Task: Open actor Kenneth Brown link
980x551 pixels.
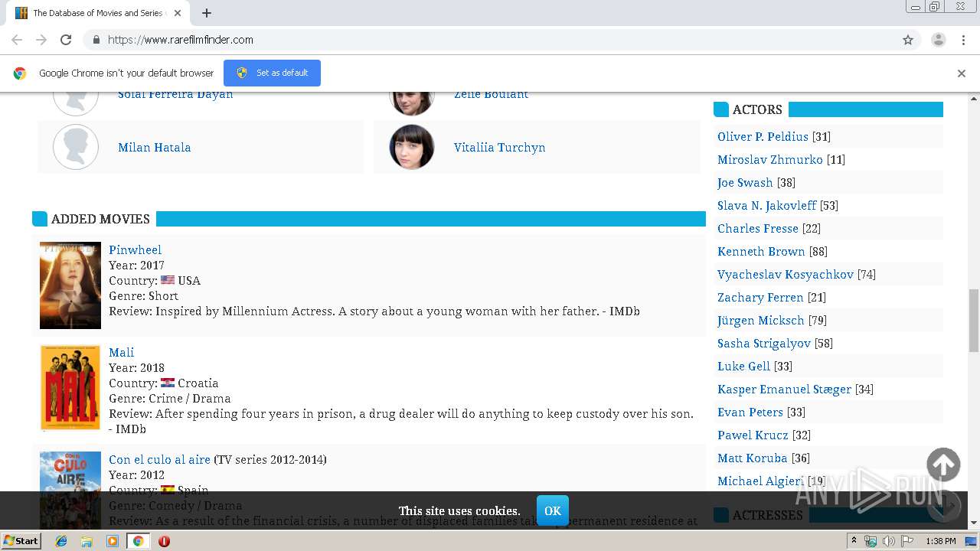Action: click(761, 251)
